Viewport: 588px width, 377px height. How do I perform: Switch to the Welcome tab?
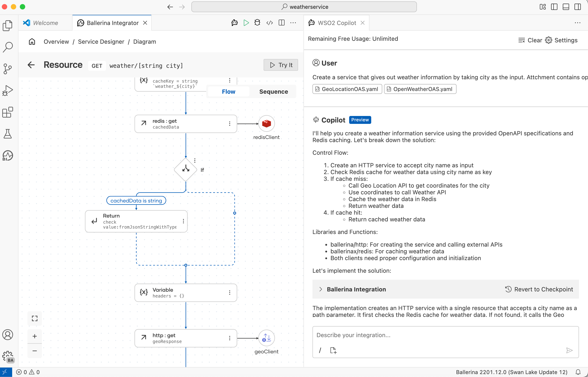(45, 23)
